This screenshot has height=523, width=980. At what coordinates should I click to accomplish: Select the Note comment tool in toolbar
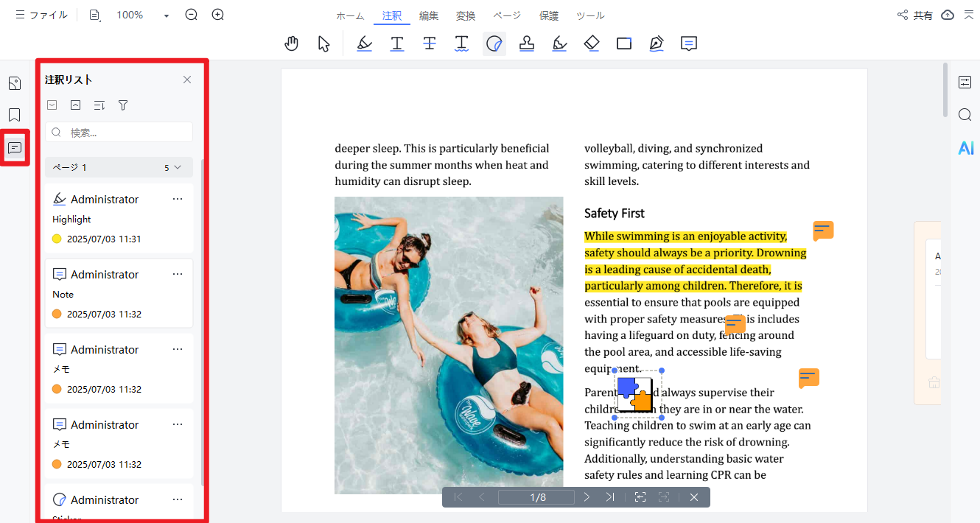689,43
